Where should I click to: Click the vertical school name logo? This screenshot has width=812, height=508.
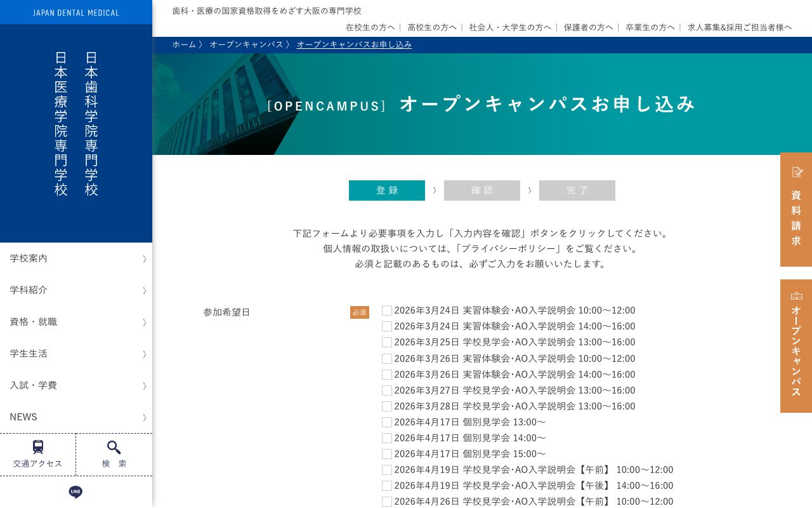[76, 124]
